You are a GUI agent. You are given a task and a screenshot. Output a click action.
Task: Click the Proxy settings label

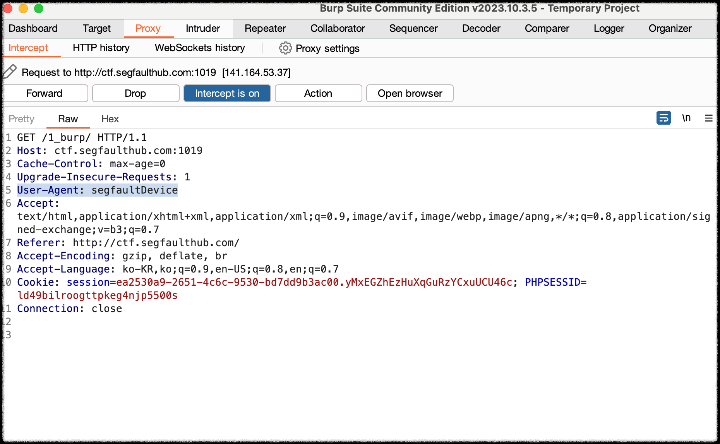[x=327, y=48]
